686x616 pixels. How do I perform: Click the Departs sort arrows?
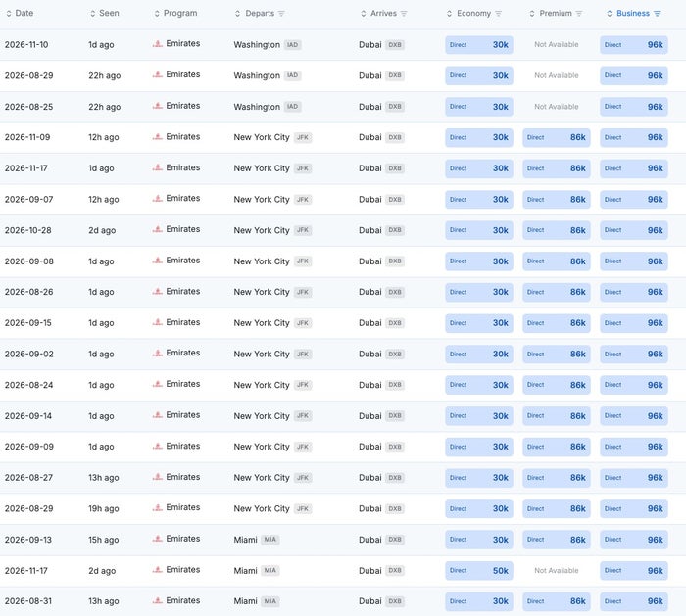[237, 14]
